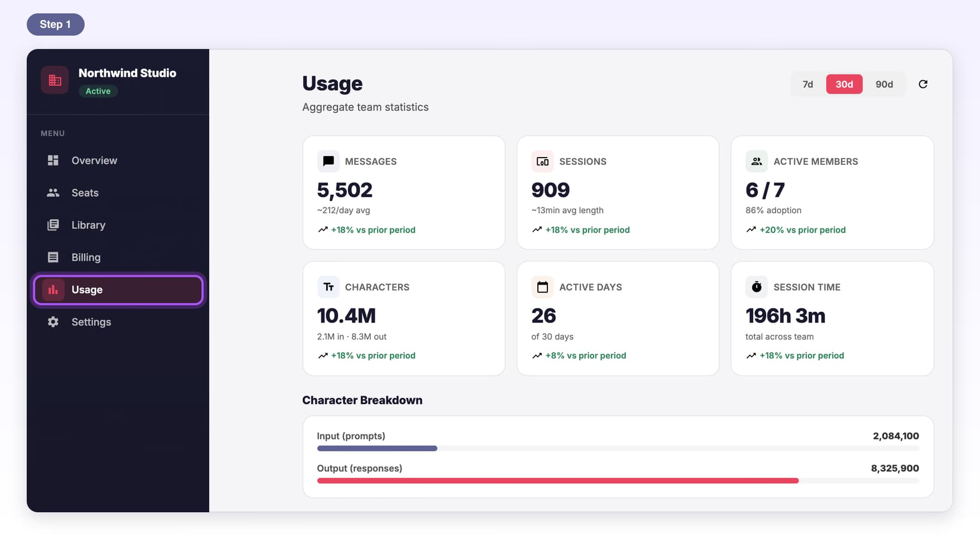Click the Characters text-size icon
The width and height of the screenshot is (980, 539).
329,287
